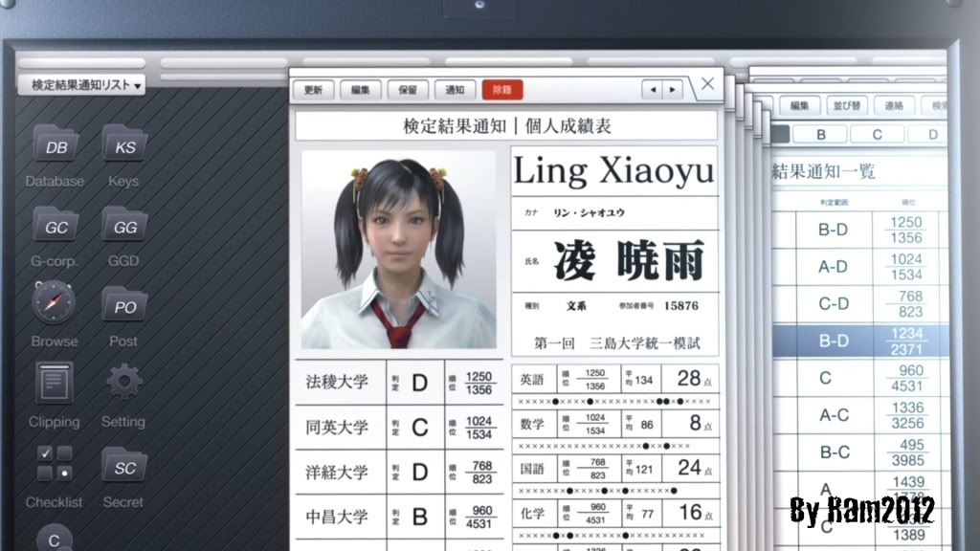Click the 通知 button

(x=455, y=90)
